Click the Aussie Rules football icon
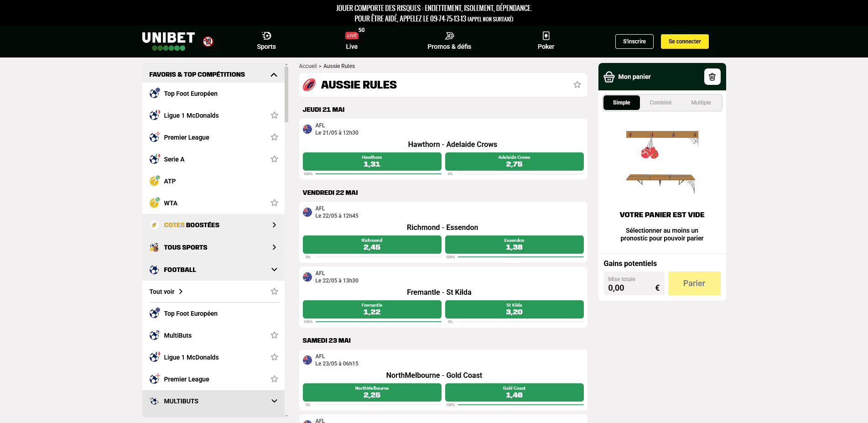This screenshot has width=868, height=423. pos(309,85)
